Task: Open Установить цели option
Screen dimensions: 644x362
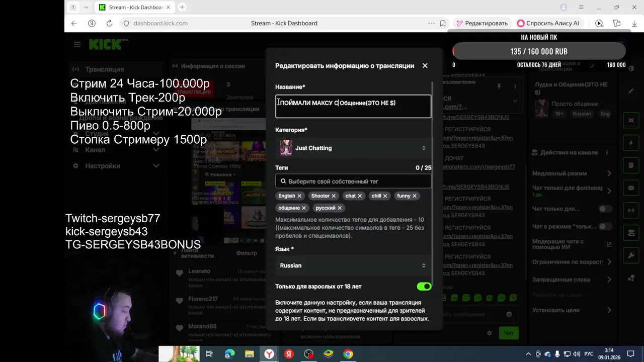Action: click(x=572, y=310)
